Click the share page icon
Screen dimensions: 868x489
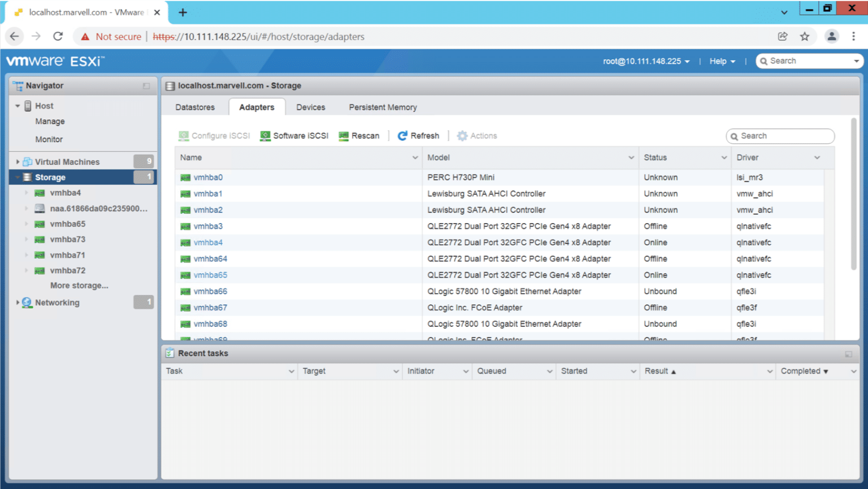(x=783, y=36)
